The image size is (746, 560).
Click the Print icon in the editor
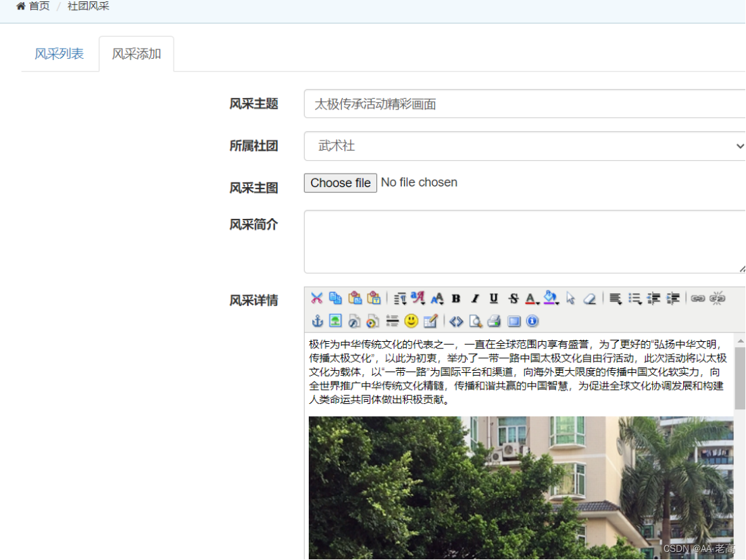pos(495,321)
